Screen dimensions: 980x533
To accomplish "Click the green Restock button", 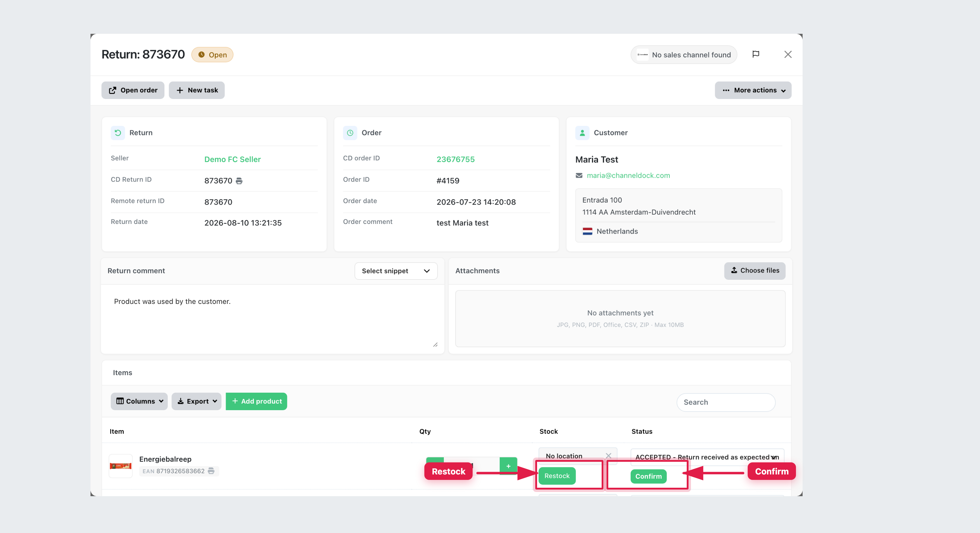I will (x=557, y=476).
